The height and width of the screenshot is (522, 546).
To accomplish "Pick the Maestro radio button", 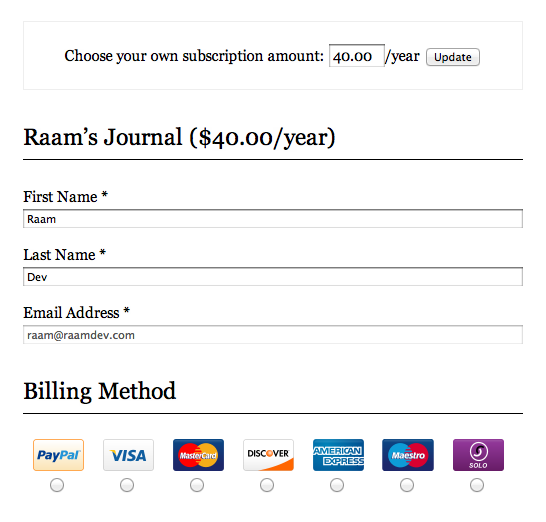I will (407, 485).
